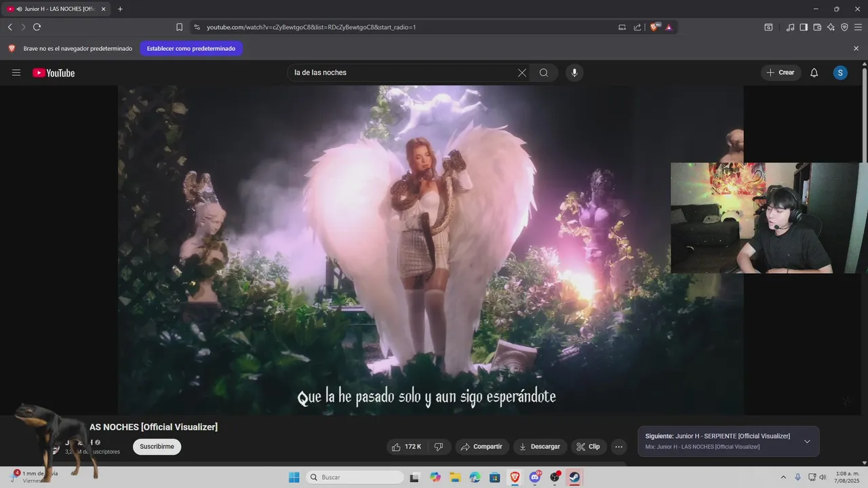Download the video via Descargar
This screenshot has width=868, height=488.
pyautogui.click(x=540, y=447)
